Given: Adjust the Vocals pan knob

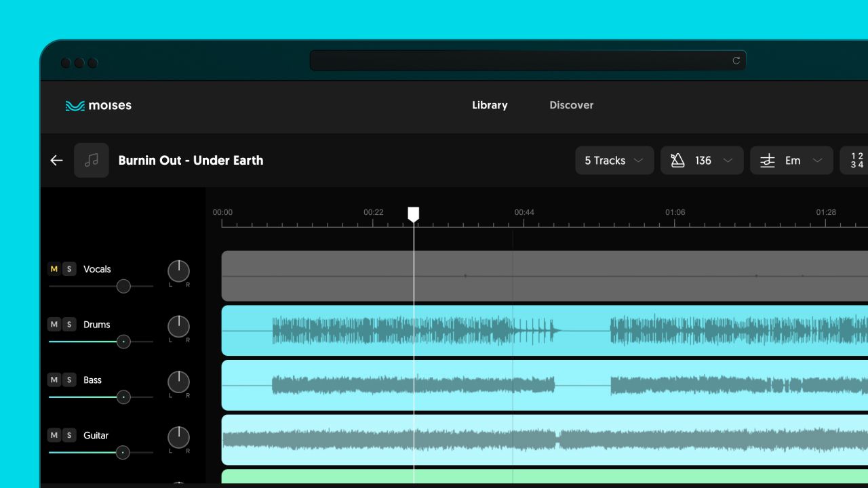Looking at the screenshot, I should (178, 271).
